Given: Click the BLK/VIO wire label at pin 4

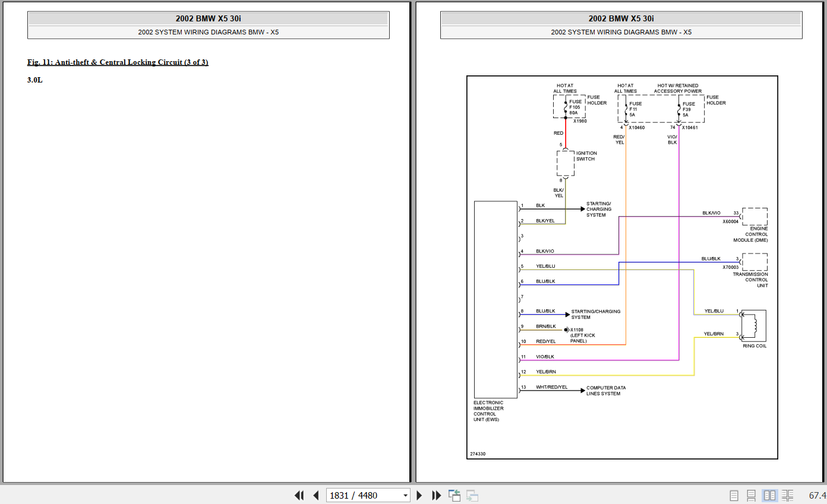Looking at the screenshot, I should 545,251.
